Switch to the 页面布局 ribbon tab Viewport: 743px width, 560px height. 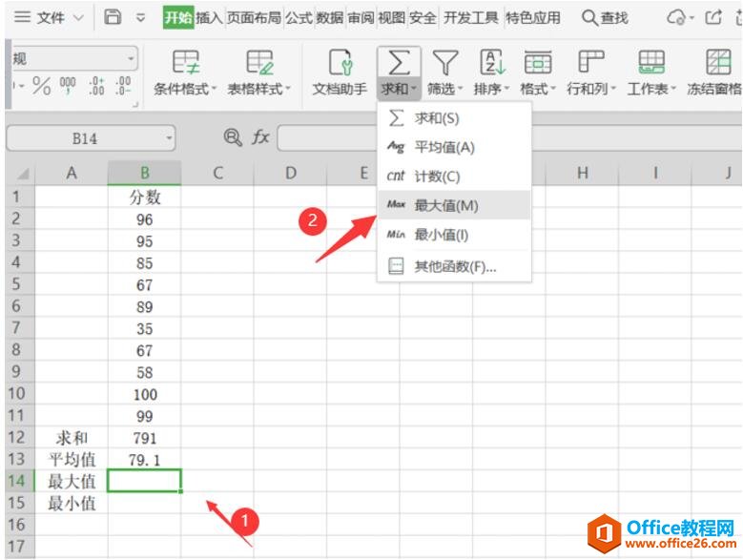click(254, 18)
